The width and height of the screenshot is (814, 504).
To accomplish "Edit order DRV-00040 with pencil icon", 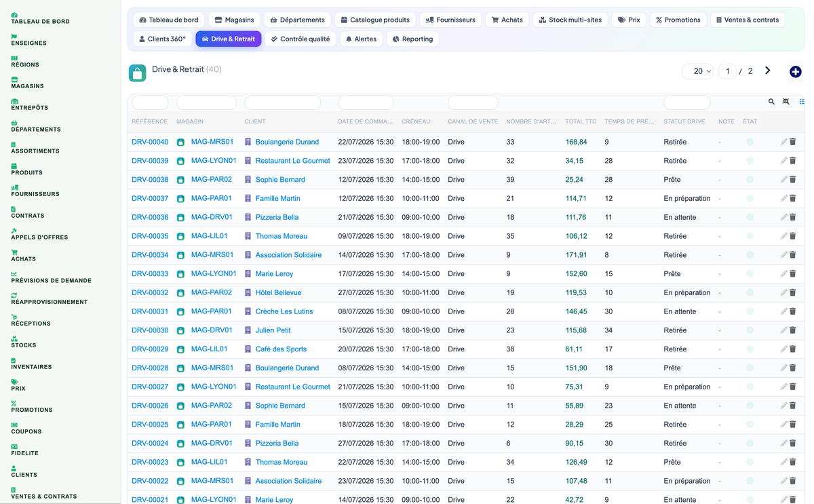I will pos(783,142).
